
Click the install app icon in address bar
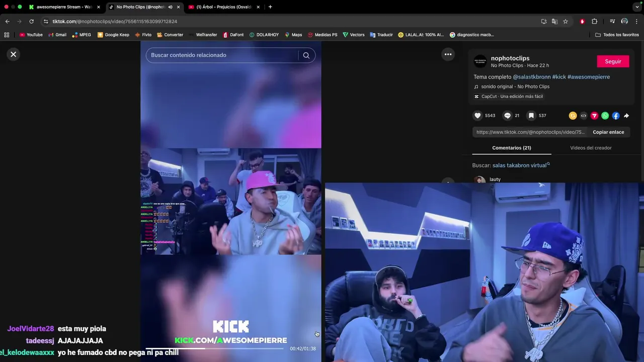pos(544,21)
